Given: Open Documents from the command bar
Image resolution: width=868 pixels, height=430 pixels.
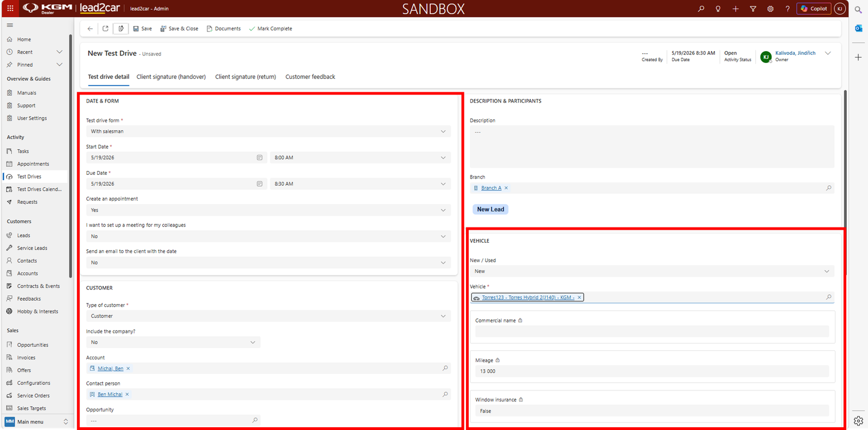Looking at the screenshot, I should click(x=224, y=29).
